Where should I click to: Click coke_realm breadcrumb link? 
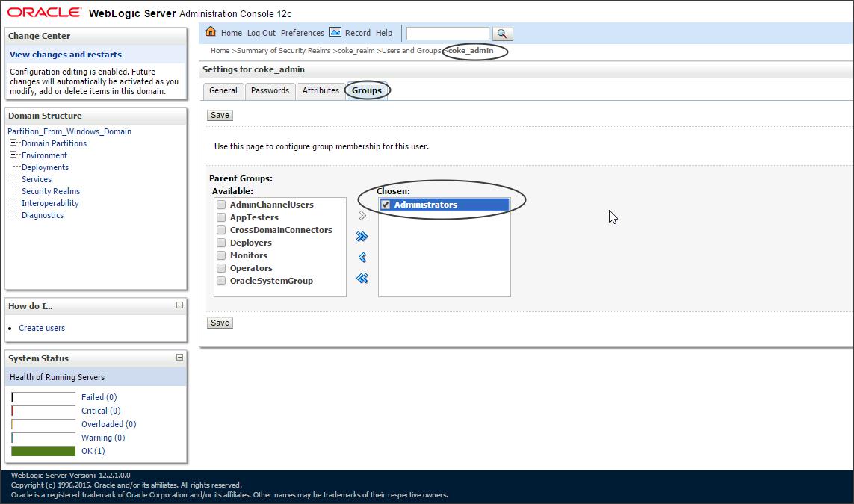pyautogui.click(x=356, y=51)
